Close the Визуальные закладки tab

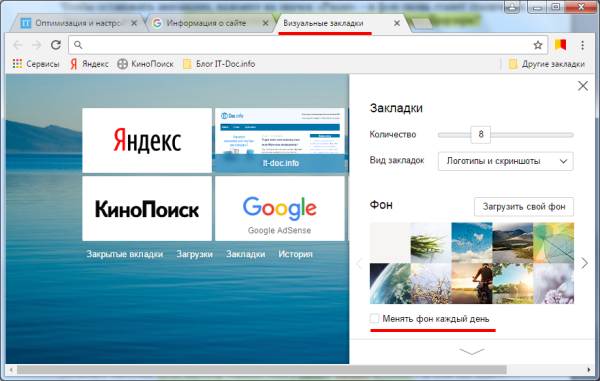point(397,23)
